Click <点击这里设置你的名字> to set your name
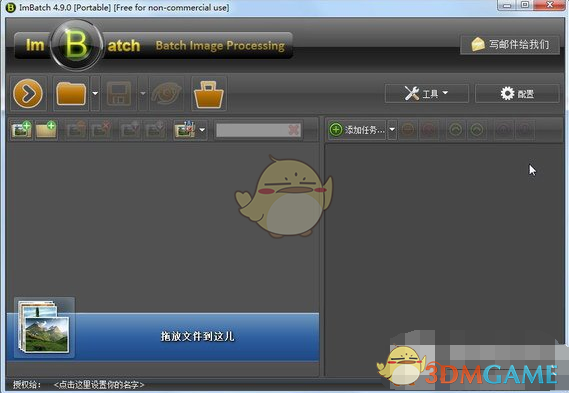 [99, 384]
